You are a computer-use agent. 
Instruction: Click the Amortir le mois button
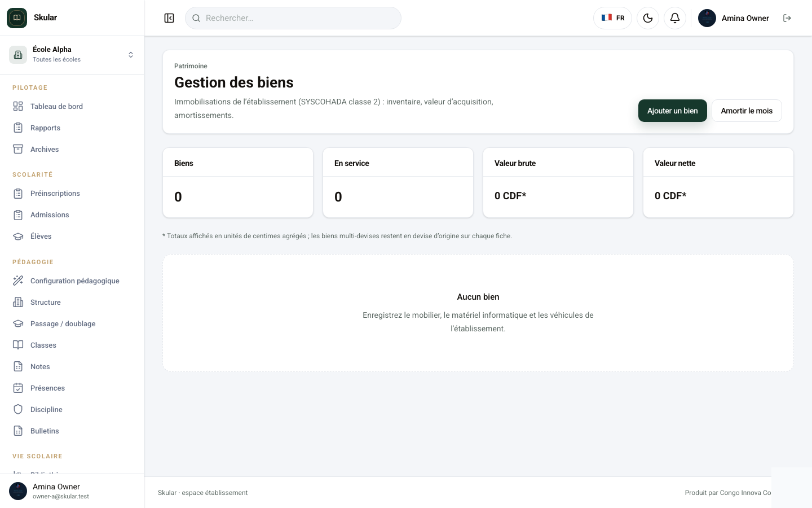pos(747,111)
